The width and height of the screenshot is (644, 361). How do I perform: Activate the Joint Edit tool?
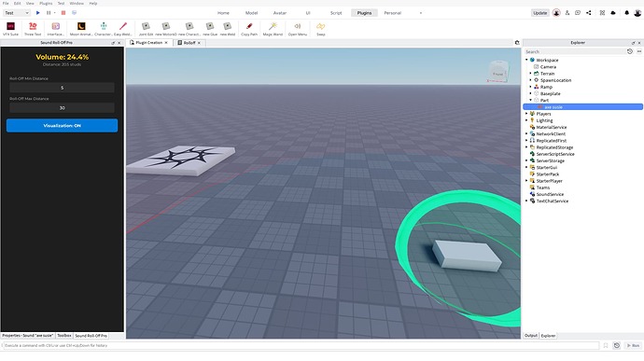click(146, 29)
